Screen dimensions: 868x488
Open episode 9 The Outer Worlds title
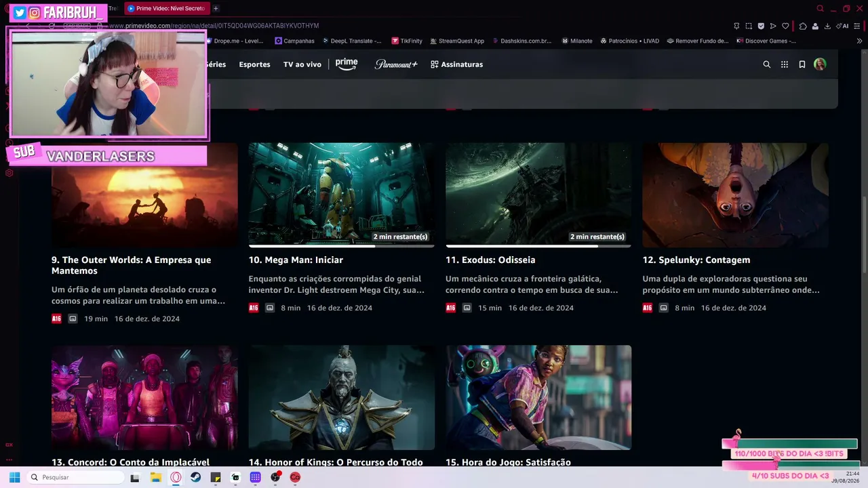click(131, 265)
